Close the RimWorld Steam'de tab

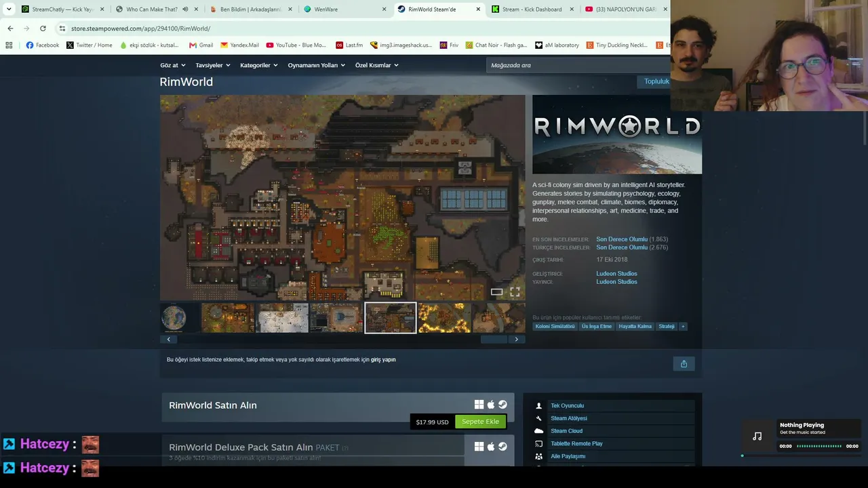click(478, 9)
